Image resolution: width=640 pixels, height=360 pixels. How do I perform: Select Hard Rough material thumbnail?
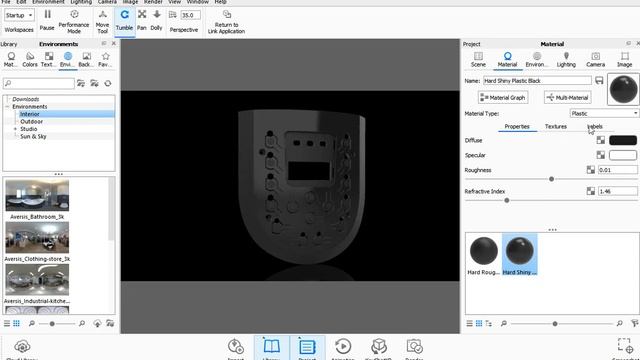pos(484,255)
